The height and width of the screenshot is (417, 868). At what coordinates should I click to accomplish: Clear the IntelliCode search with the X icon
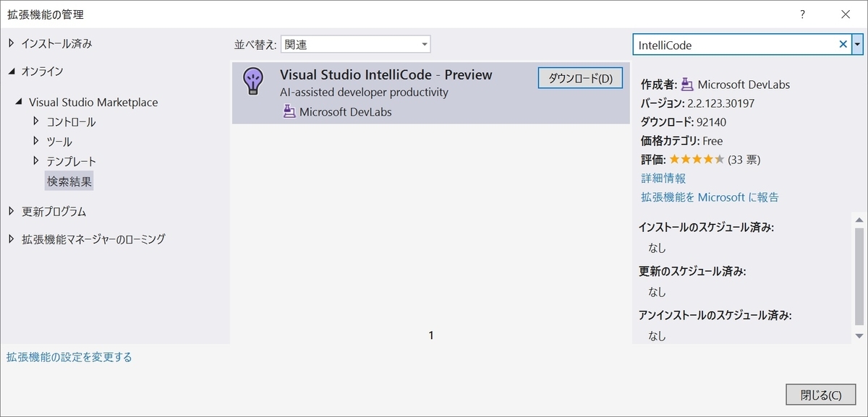click(843, 44)
